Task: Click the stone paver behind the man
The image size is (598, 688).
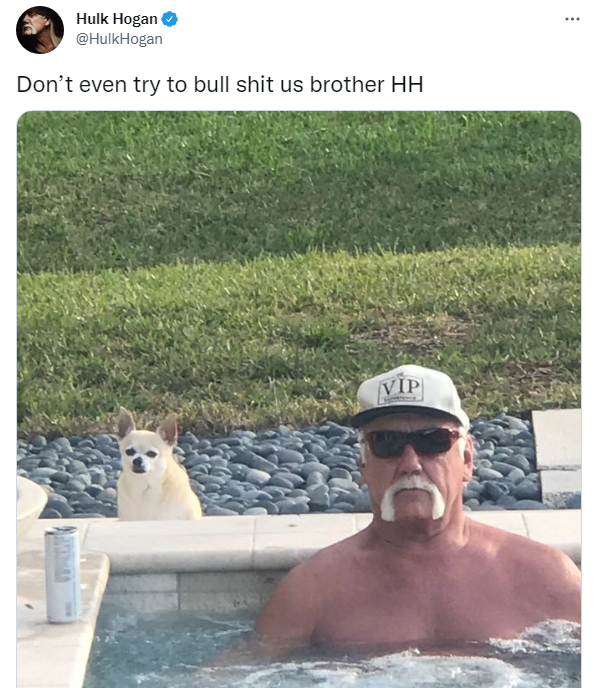Action: tap(557, 439)
